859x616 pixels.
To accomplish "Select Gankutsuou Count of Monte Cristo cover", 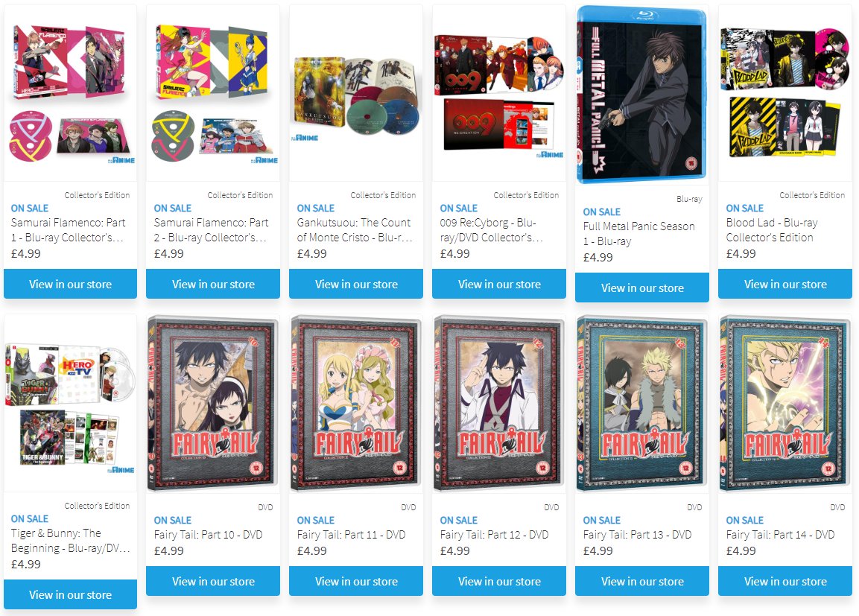I will (x=356, y=93).
